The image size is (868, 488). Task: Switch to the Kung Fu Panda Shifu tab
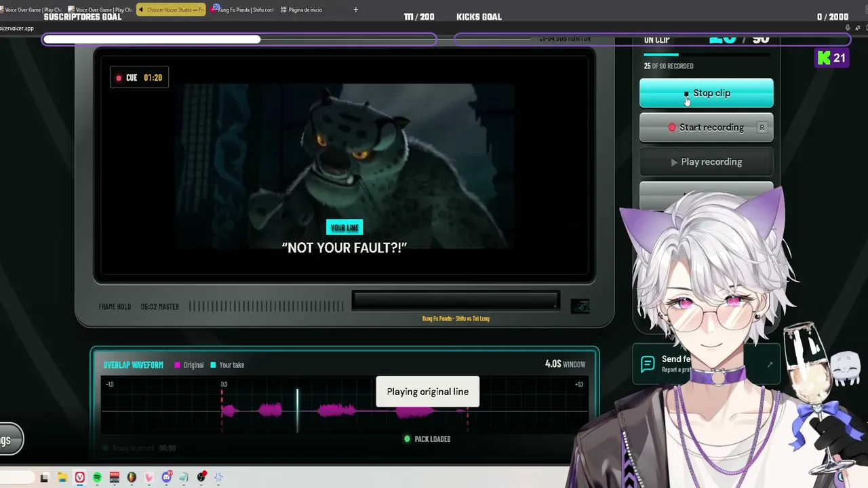tap(243, 9)
